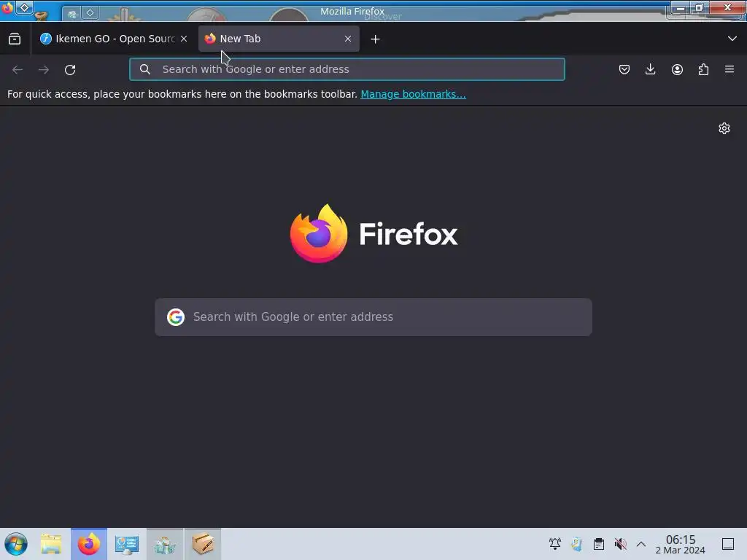Click the address bar magnifier icon
The image size is (747, 560).
145,69
